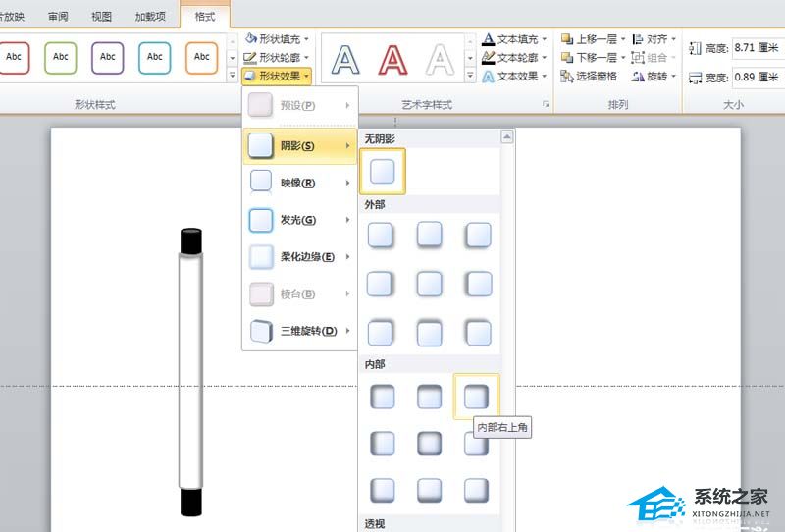This screenshot has height=532, width=785.
Task: Expand the WordArt styles gallery
Action: pyautogui.click(x=470, y=76)
